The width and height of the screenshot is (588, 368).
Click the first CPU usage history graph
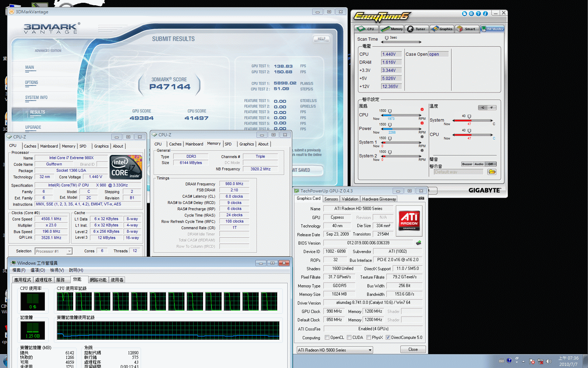point(65,301)
